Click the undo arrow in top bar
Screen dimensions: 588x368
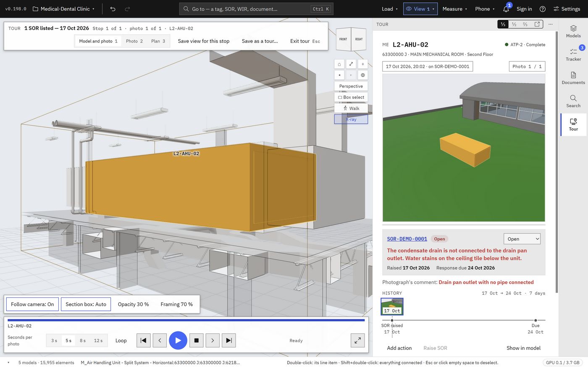click(113, 9)
